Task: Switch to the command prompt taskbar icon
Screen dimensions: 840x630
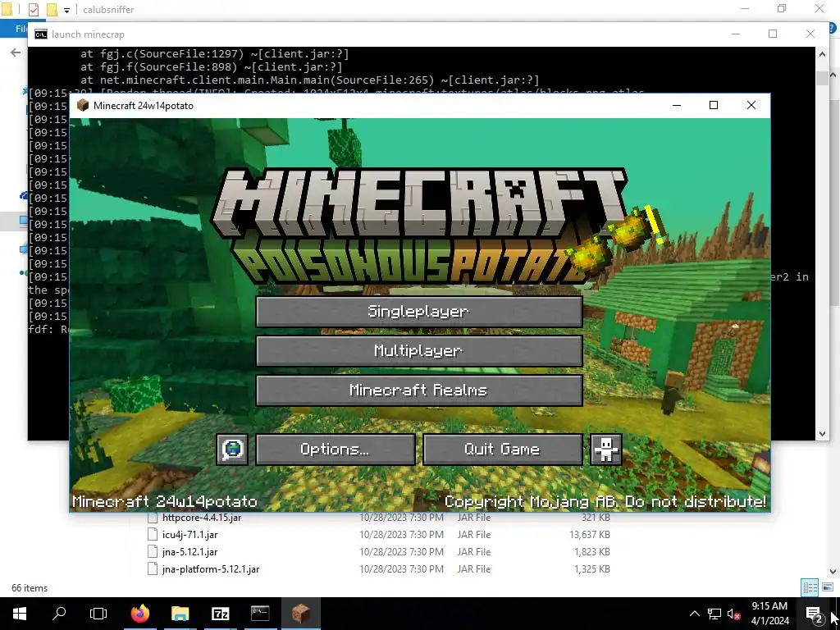Action: pos(260,614)
